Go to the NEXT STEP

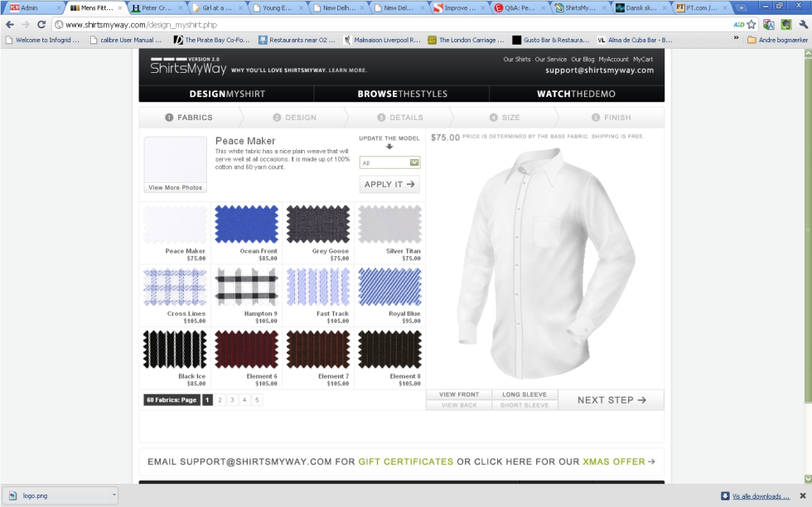click(611, 400)
